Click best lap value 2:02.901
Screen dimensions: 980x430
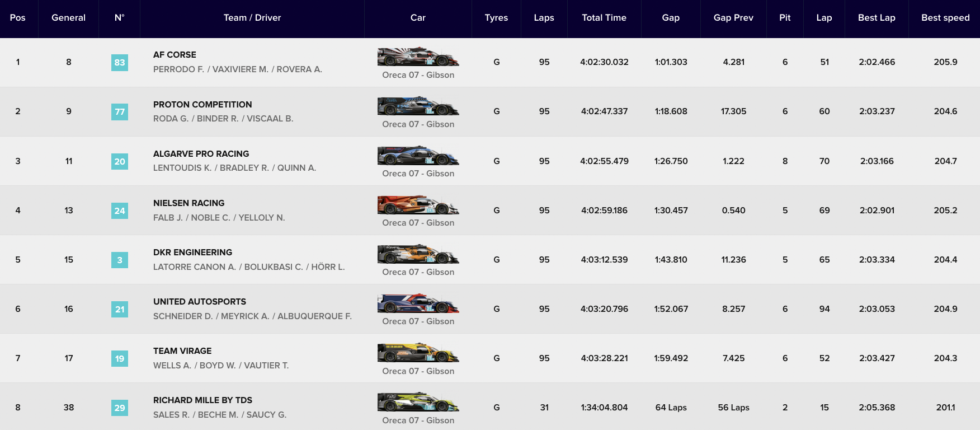[877, 211]
